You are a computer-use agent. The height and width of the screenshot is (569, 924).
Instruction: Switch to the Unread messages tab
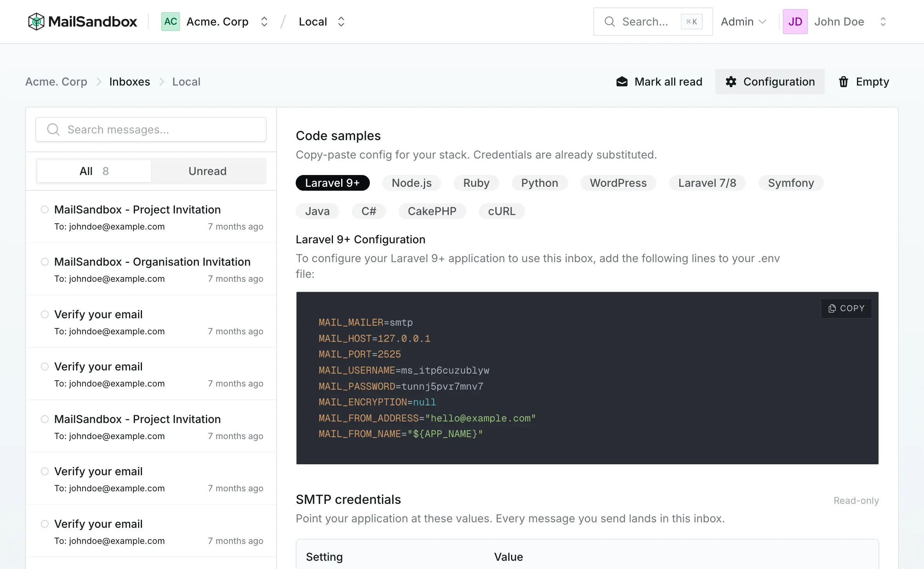point(207,171)
